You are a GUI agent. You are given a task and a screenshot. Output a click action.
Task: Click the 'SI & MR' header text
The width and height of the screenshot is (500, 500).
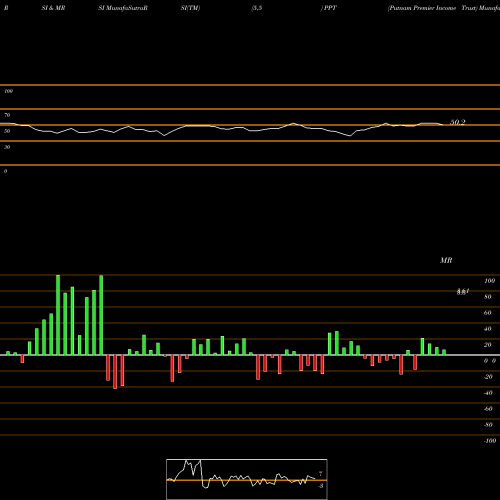pos(53,8)
